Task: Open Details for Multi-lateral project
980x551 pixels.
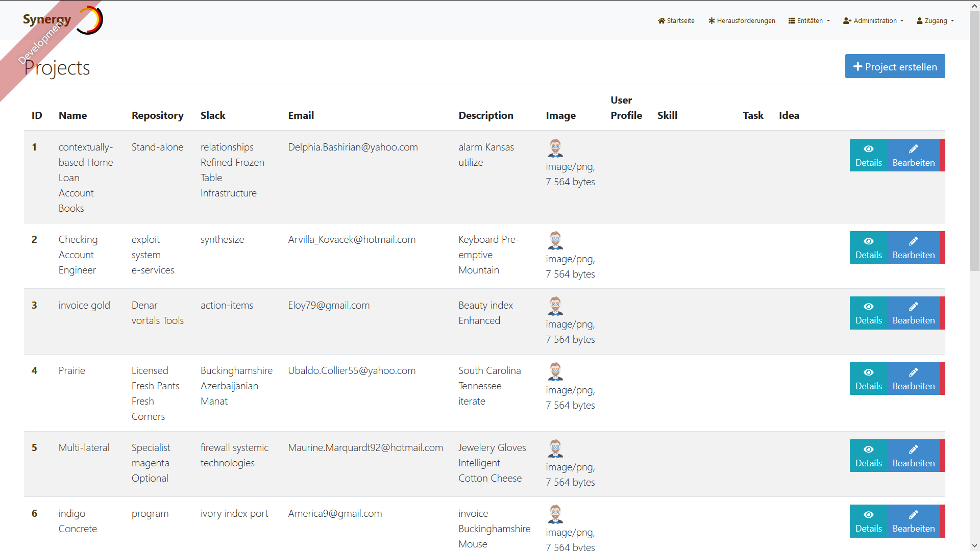Action: 868,456
